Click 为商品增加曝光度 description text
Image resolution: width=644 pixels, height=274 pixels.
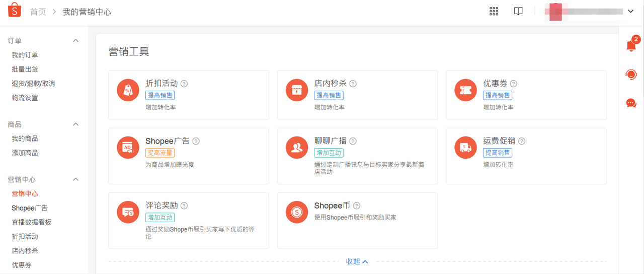click(170, 165)
